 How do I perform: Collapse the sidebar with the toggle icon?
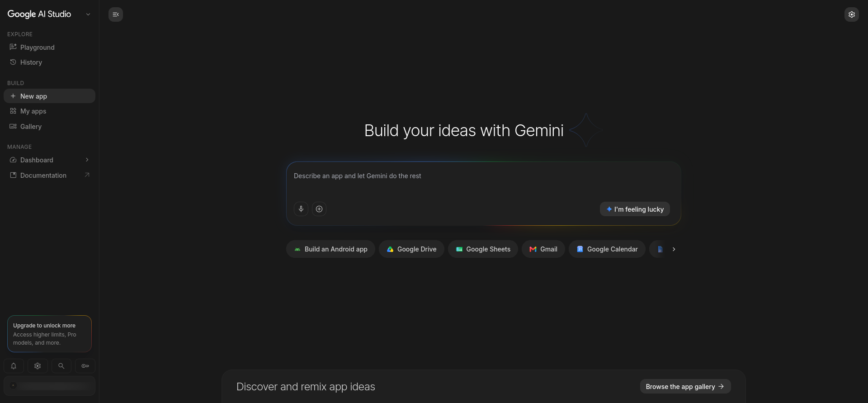(x=116, y=14)
